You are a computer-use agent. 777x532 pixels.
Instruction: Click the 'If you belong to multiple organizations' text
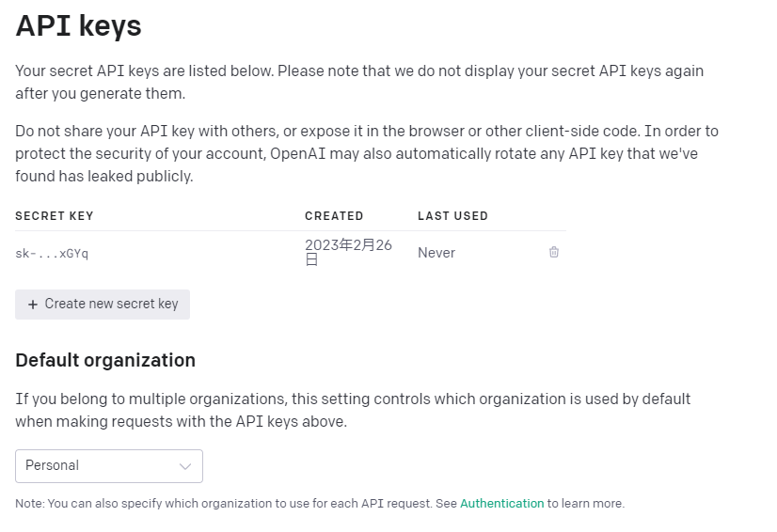pos(353,410)
